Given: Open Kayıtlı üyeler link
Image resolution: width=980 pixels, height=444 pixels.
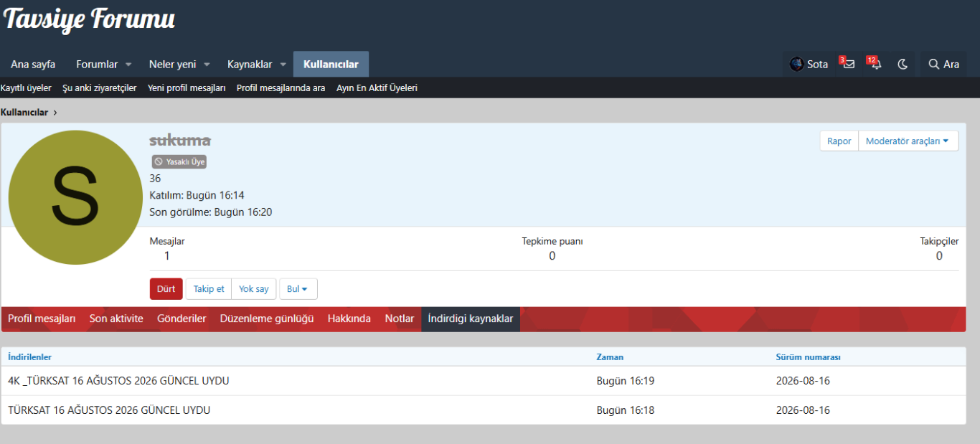Looking at the screenshot, I should pyautogui.click(x=26, y=88).
